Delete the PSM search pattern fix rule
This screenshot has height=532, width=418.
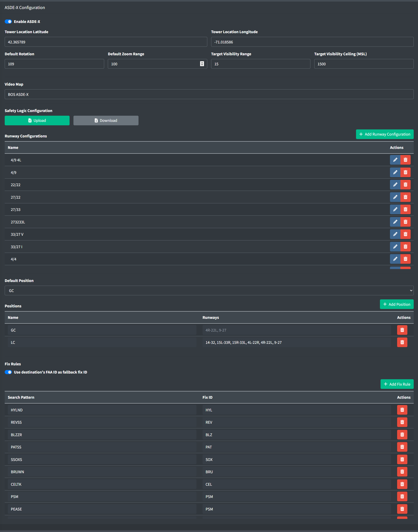(x=402, y=497)
